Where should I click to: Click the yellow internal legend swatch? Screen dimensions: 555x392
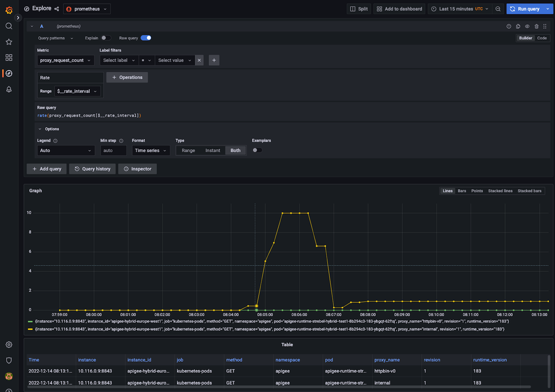pyautogui.click(x=31, y=329)
